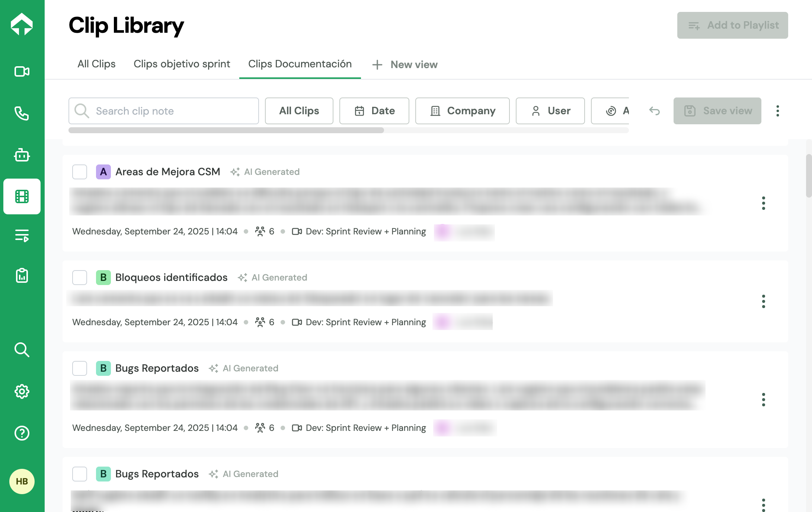The height and width of the screenshot is (512, 812).
Task: Open the phone calls sidebar icon
Action: pyautogui.click(x=22, y=113)
